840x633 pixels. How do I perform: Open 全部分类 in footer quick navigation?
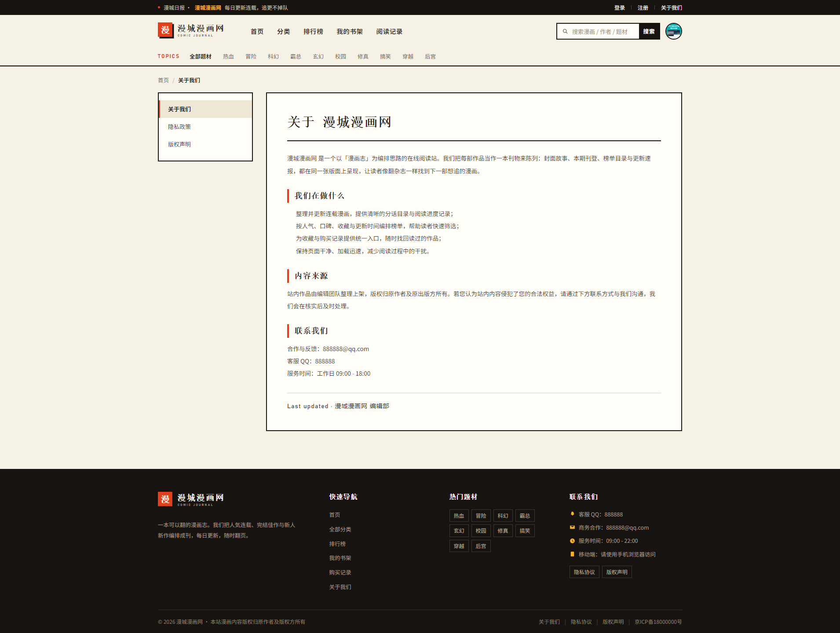[340, 530]
